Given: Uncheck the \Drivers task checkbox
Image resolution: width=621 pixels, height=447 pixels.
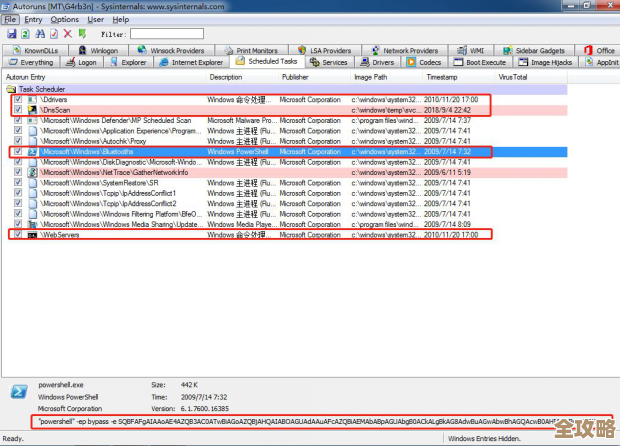Looking at the screenshot, I should pyautogui.click(x=18, y=100).
